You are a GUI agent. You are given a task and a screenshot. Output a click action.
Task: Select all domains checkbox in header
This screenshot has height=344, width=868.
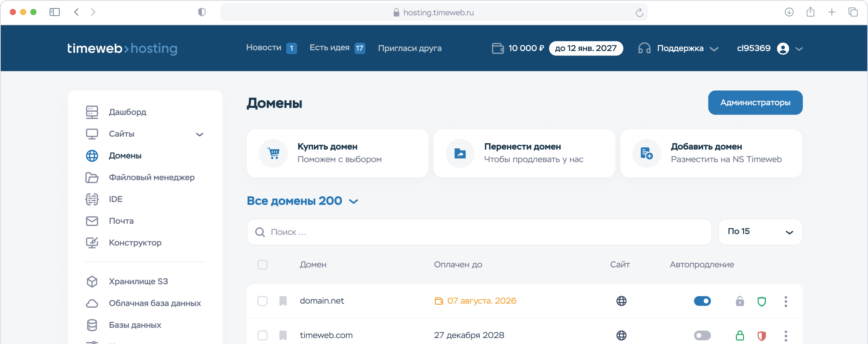(x=262, y=265)
